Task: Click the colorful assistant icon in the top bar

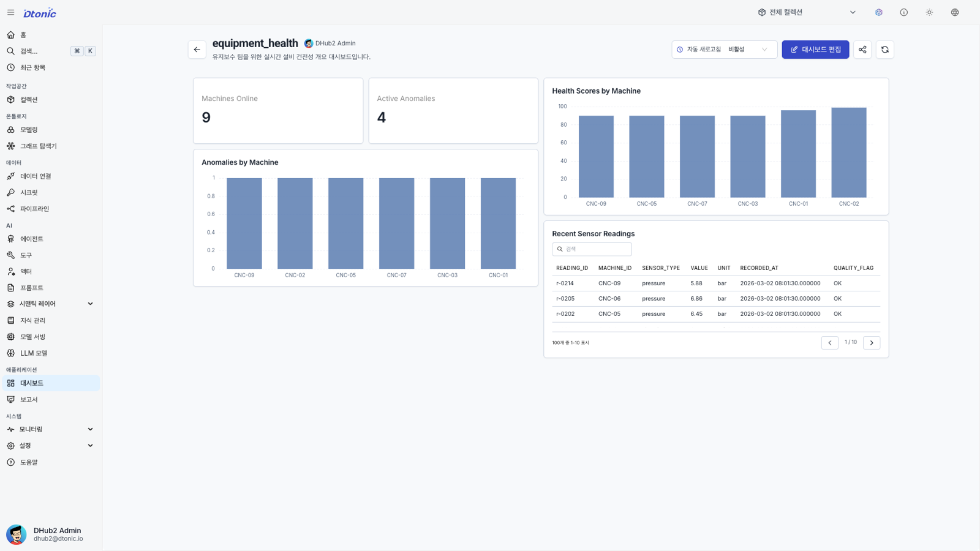Action: click(x=879, y=12)
